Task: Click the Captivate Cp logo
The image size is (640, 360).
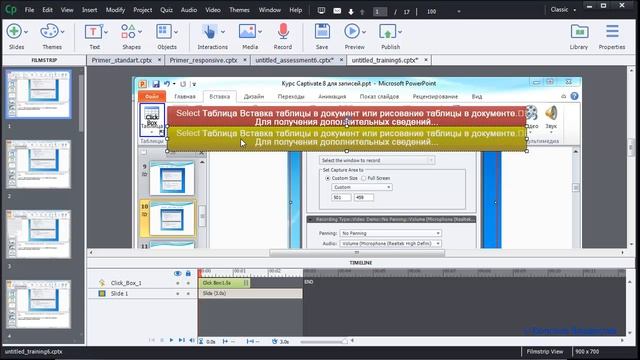Action: 11,9
